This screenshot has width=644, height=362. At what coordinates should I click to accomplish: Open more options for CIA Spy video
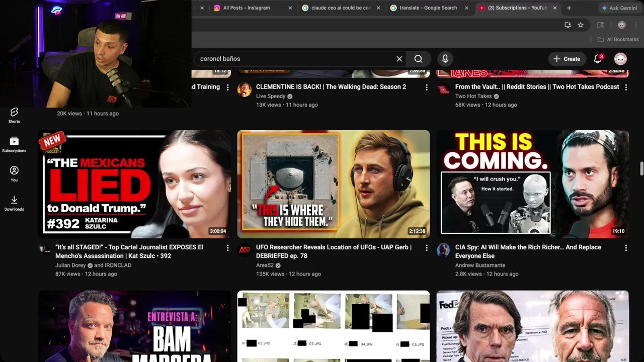[x=626, y=248]
